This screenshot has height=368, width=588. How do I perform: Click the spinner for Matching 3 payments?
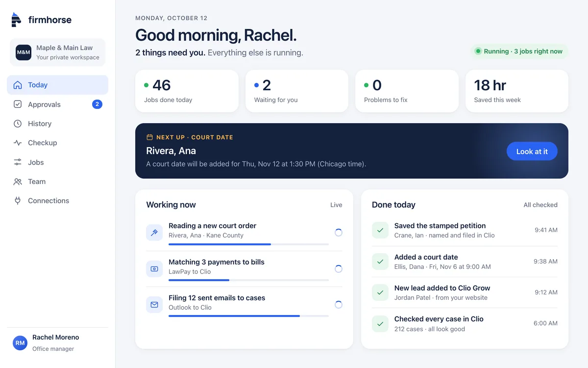[339, 269]
